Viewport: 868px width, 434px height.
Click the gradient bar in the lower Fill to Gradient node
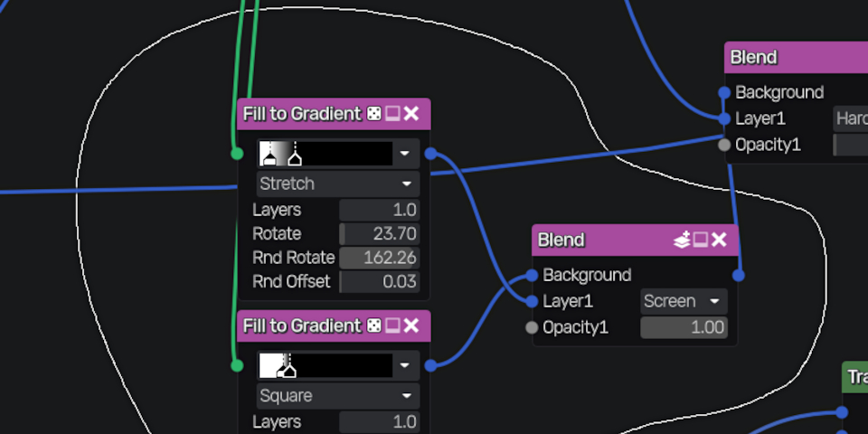click(325, 365)
